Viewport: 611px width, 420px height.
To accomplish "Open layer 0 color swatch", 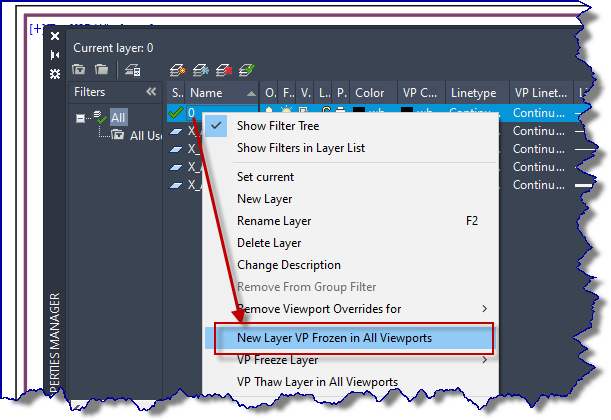I will point(359,110).
